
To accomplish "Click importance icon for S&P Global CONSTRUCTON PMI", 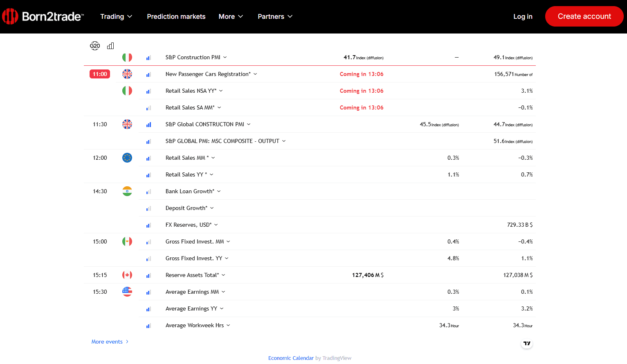I will click(x=148, y=125).
